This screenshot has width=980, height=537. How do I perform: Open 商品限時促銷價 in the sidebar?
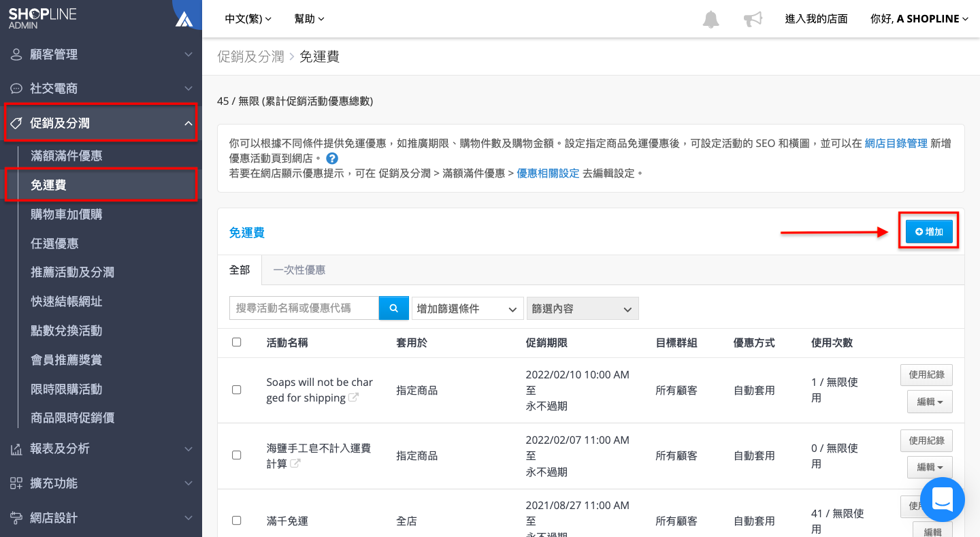72,418
